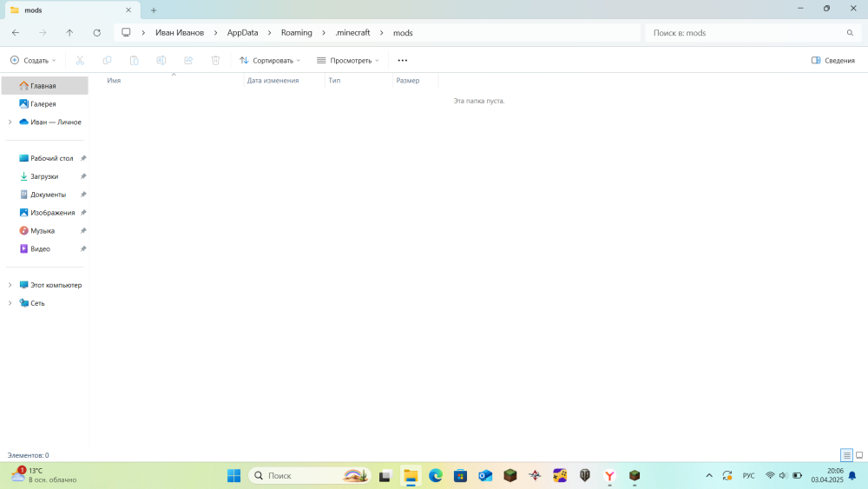Open Windows Start menu
868x489 pixels.
(x=234, y=476)
